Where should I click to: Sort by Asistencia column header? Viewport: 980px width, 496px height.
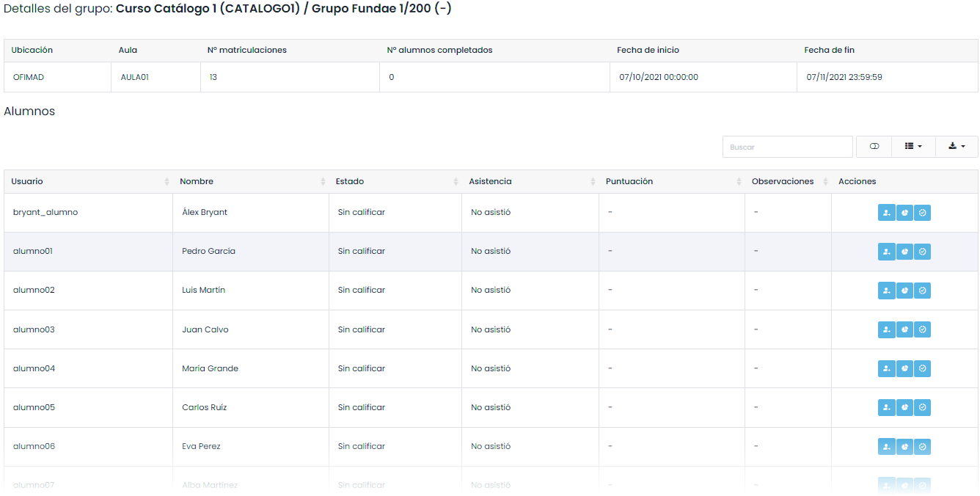[530, 182]
